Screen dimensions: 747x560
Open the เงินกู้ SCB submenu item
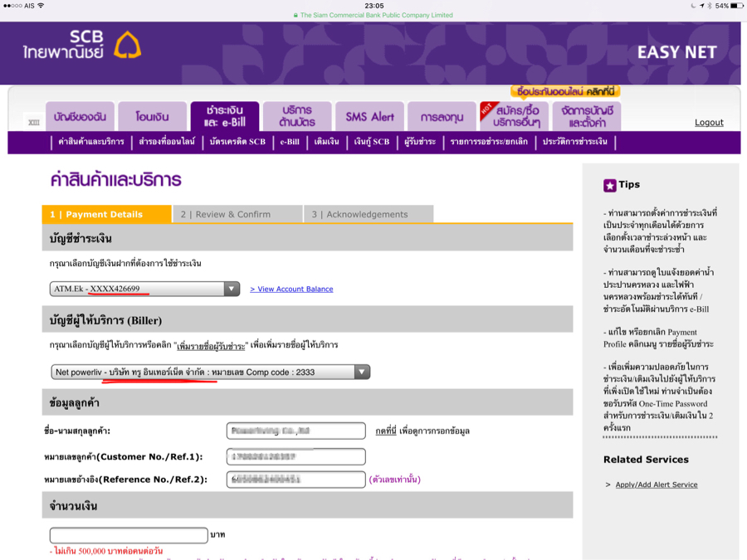click(x=372, y=141)
